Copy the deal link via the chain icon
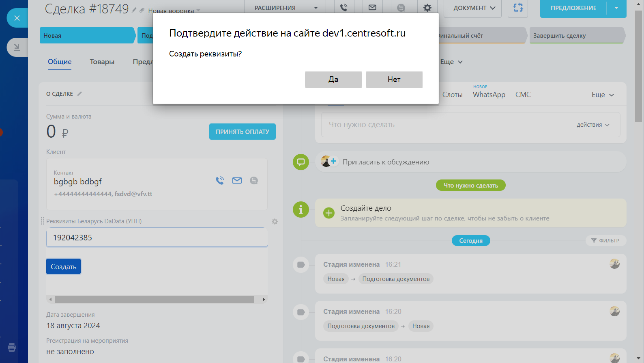 tap(142, 10)
